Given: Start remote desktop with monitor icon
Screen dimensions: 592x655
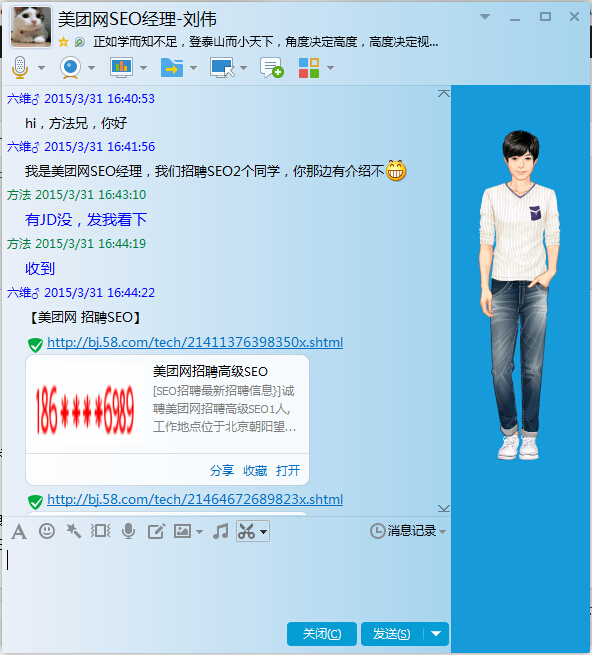Looking at the screenshot, I should 222,68.
